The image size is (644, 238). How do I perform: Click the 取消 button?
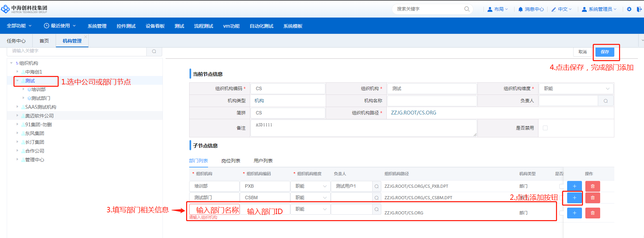(582, 52)
